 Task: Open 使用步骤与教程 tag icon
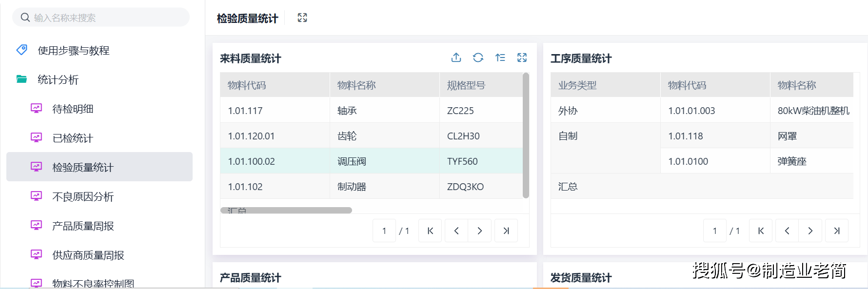(x=22, y=50)
